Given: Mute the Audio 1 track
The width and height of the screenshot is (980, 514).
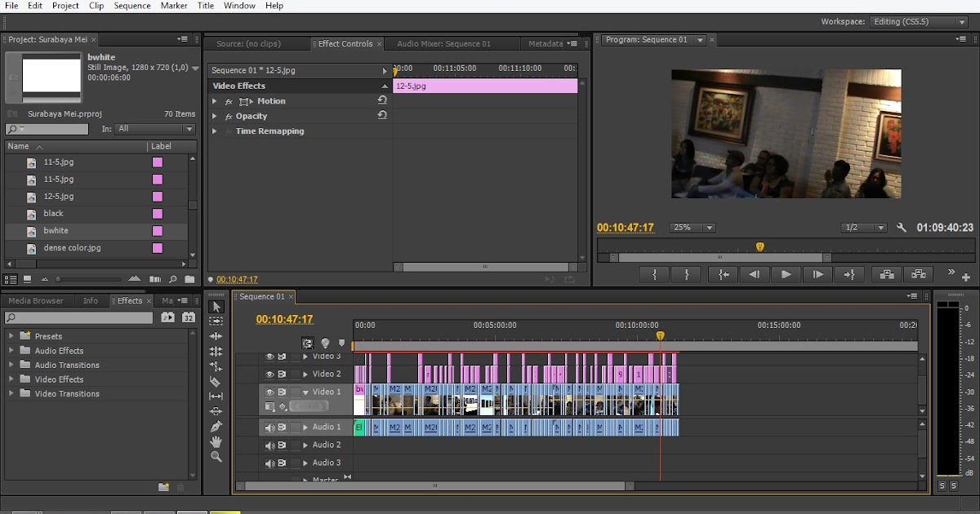Looking at the screenshot, I should coord(269,428).
